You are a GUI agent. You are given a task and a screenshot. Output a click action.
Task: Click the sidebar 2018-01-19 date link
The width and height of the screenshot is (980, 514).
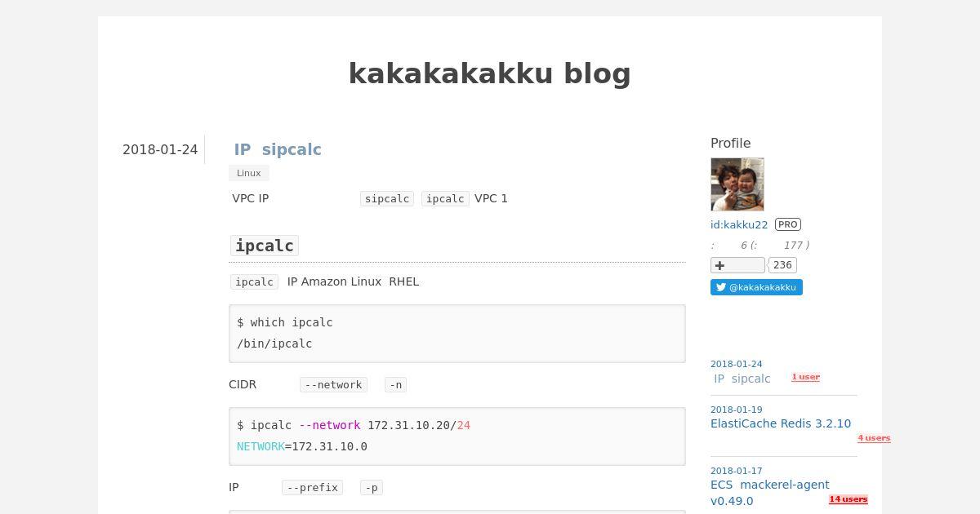coord(737,410)
